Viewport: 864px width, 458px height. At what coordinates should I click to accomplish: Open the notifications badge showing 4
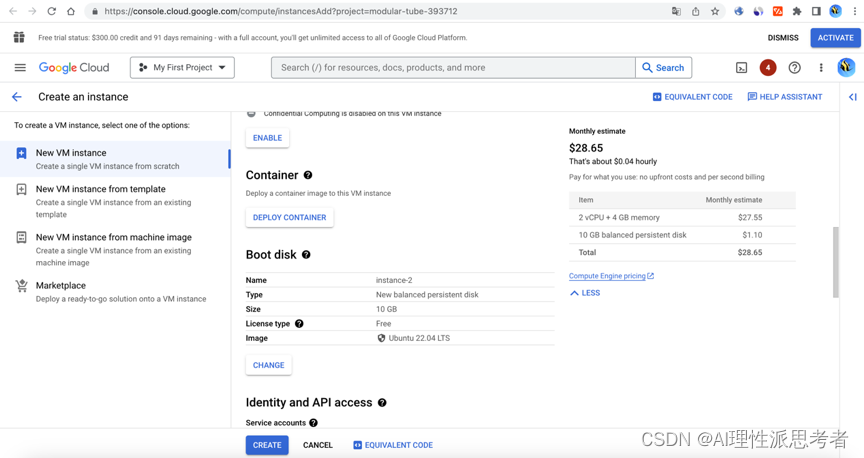point(767,68)
